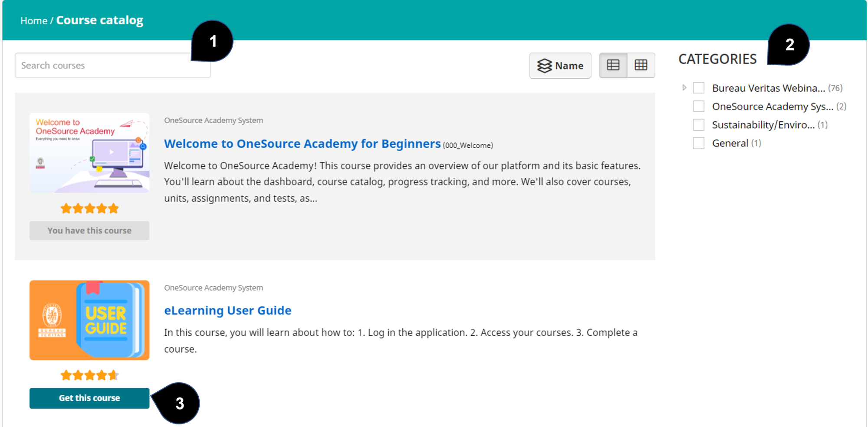
Task: Go to Home in the breadcrumb
Action: coord(33,21)
